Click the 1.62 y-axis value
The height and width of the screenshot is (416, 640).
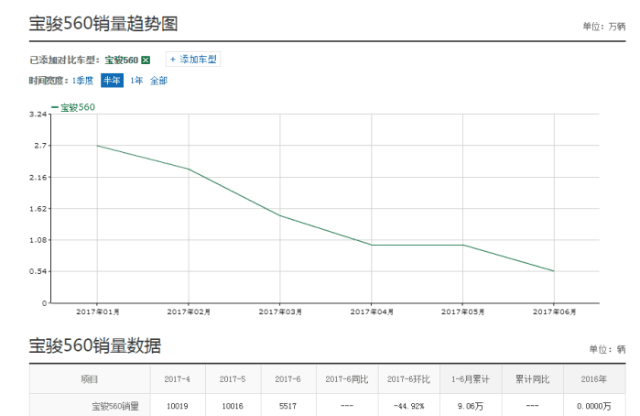pyautogui.click(x=38, y=209)
